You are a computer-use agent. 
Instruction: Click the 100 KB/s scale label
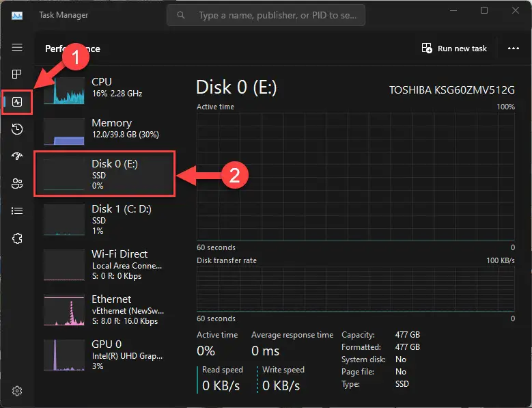501,260
